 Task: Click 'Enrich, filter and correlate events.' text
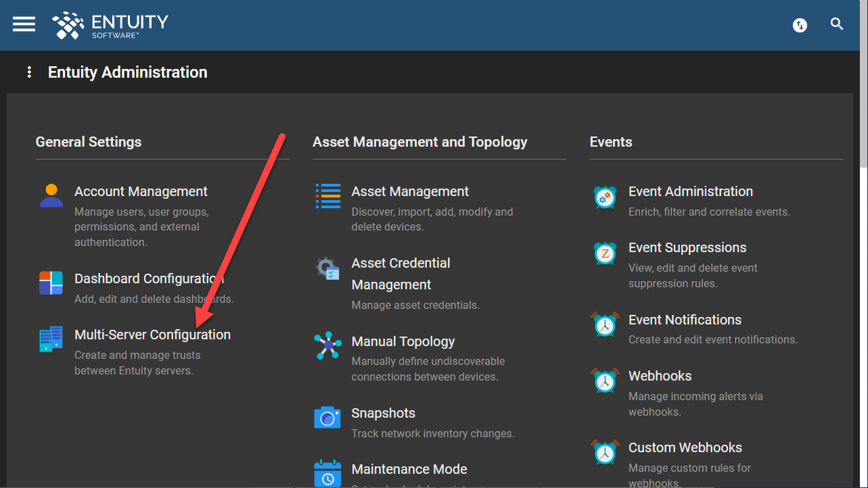[709, 212]
